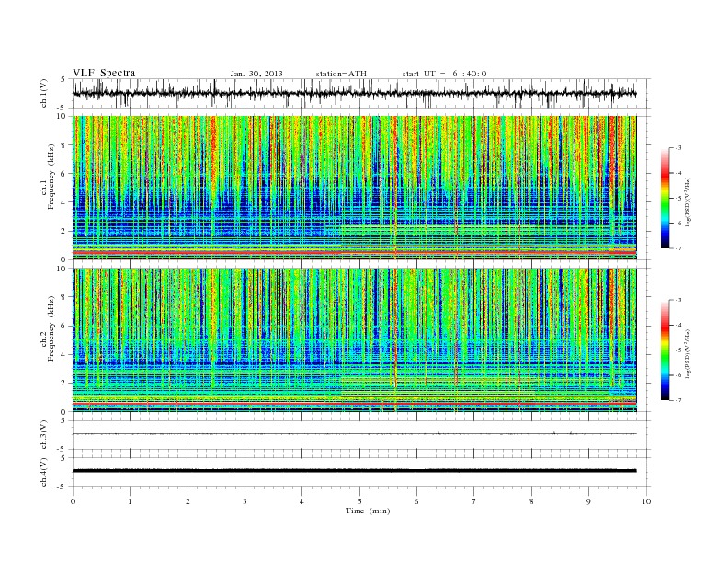Click the ch.1 color bar "log(PSD)(V²/Hz)" label
The image size is (728, 563).
(x=688, y=201)
